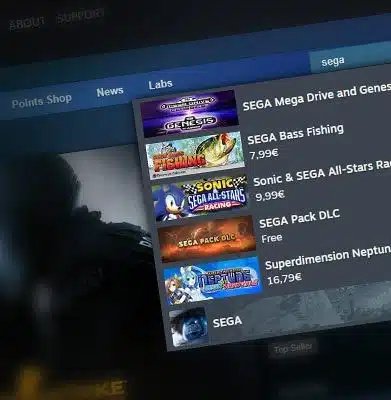Open Sonic & SEGA All-Stars Racing thumbnail
The width and height of the screenshot is (391, 400).
click(200, 198)
